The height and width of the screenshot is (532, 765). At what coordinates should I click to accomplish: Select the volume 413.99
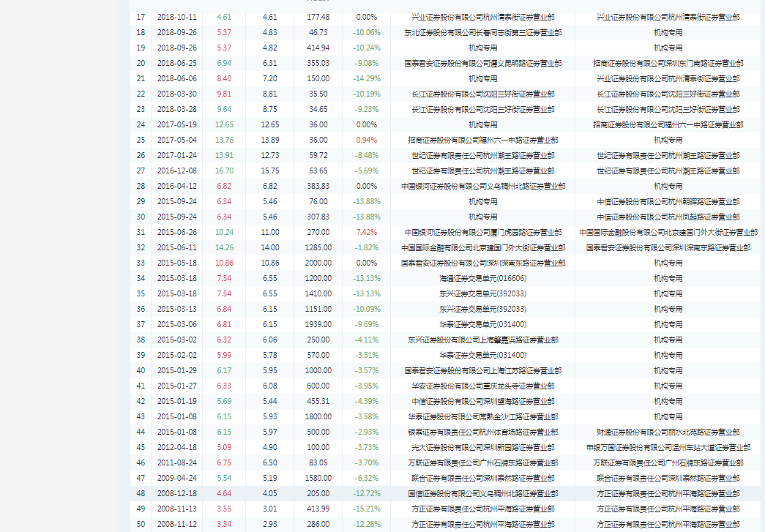click(x=318, y=509)
